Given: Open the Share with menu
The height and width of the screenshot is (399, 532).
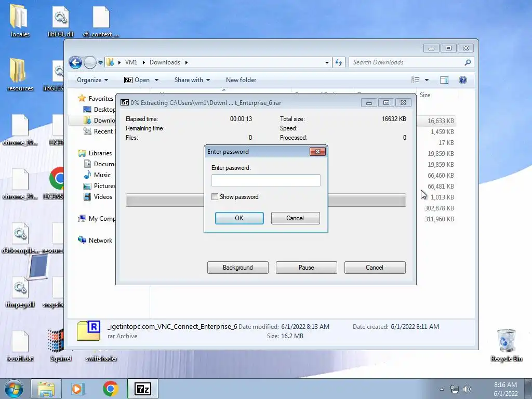Looking at the screenshot, I should pyautogui.click(x=192, y=80).
